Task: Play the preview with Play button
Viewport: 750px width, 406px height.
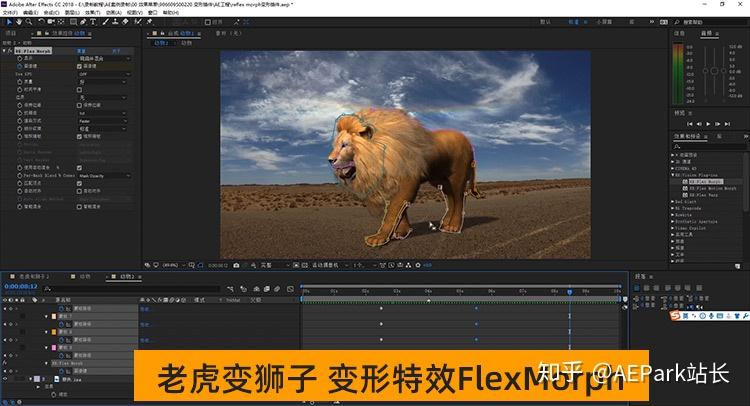Action: [x=708, y=124]
